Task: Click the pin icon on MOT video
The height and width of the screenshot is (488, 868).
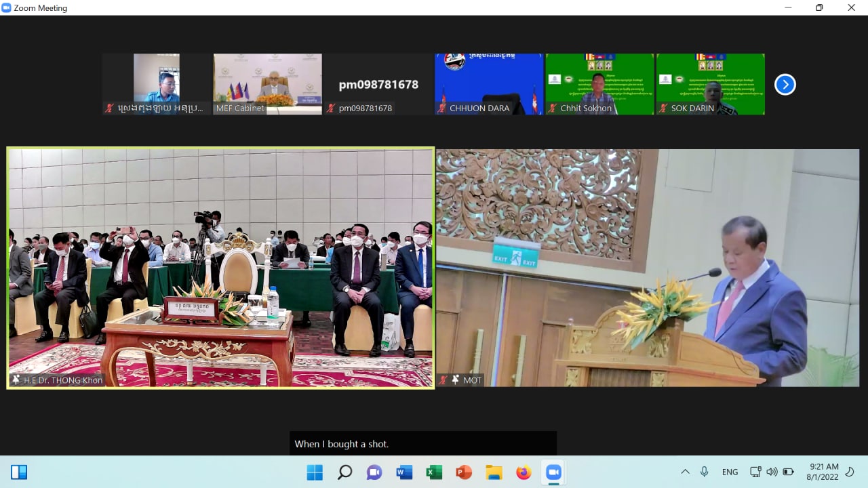Action: click(455, 380)
